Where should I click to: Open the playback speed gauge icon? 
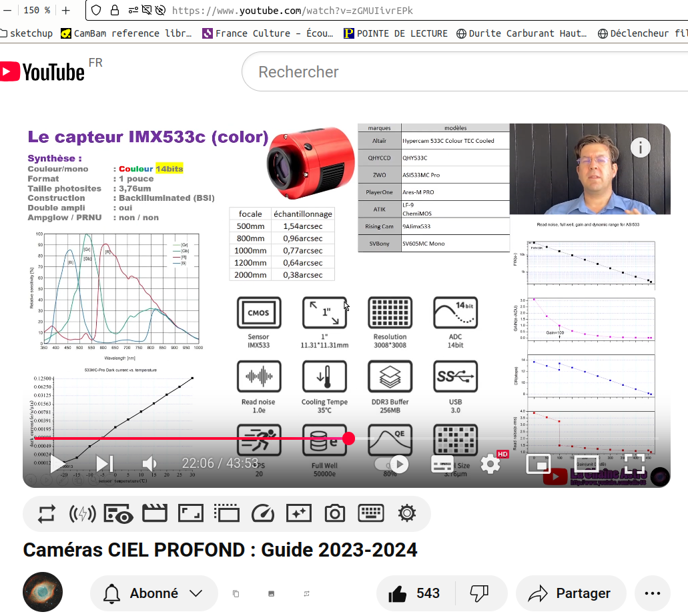click(263, 514)
